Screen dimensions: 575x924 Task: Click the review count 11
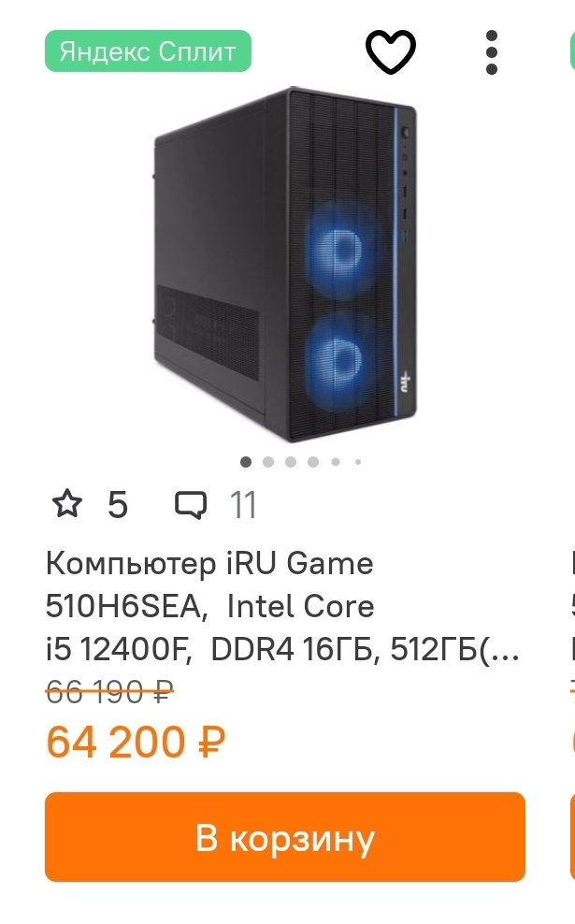click(x=243, y=505)
